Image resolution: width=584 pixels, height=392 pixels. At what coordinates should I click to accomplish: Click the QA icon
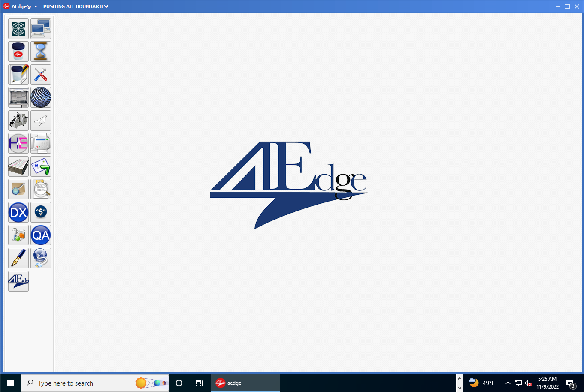(x=41, y=235)
